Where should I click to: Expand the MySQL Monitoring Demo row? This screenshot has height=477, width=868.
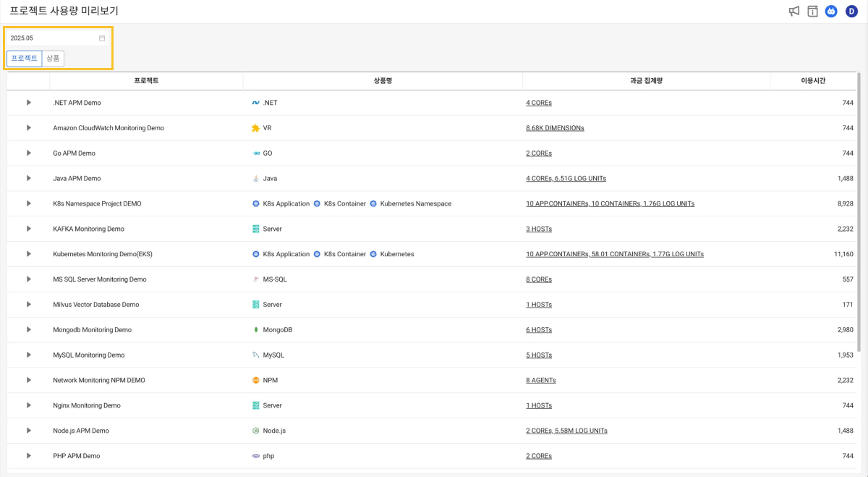29,355
